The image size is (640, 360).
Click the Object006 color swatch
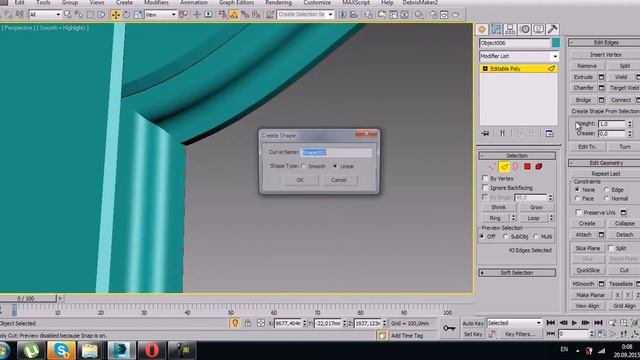(x=556, y=43)
